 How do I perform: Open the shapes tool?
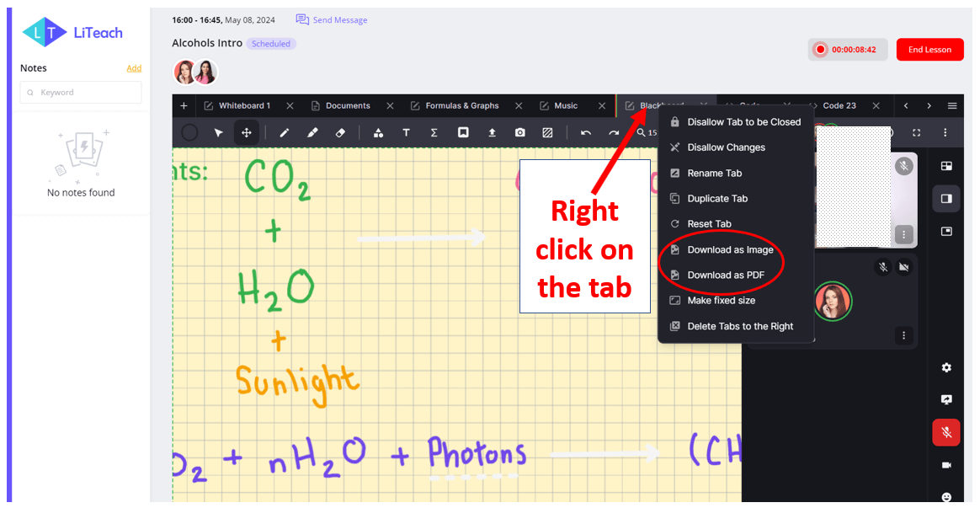[x=378, y=132]
